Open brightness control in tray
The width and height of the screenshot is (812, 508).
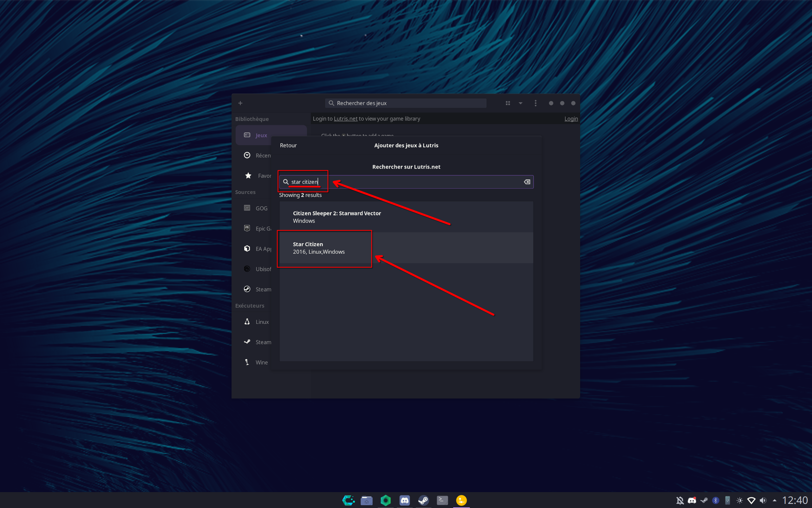(x=740, y=501)
